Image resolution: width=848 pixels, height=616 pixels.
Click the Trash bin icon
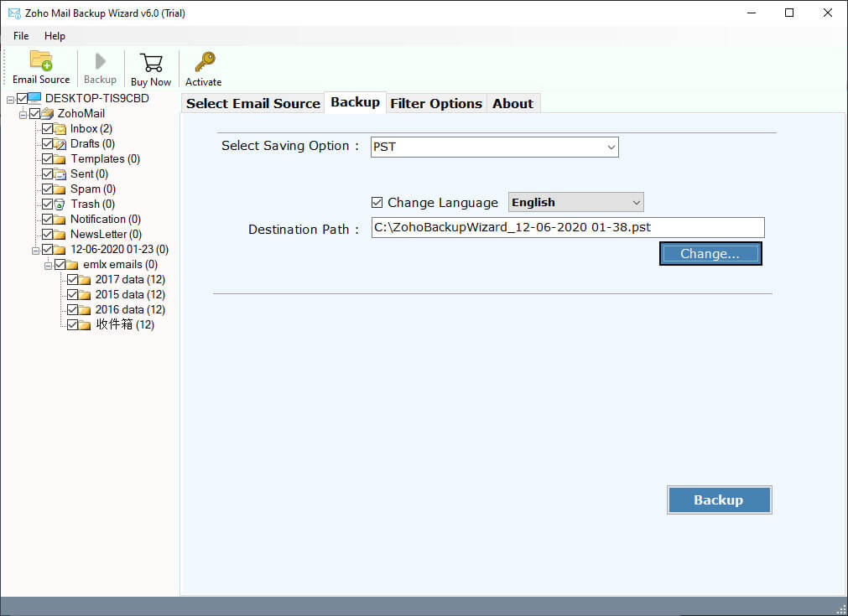pyautogui.click(x=60, y=204)
